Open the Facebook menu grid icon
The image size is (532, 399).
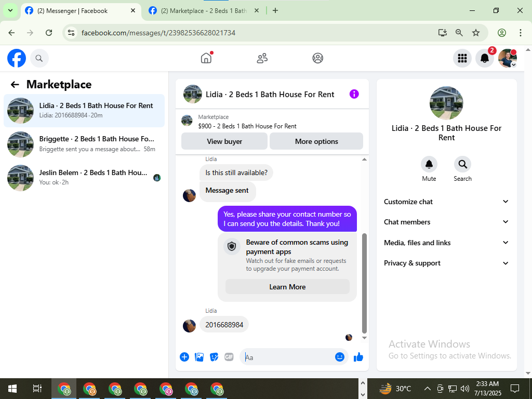462,58
